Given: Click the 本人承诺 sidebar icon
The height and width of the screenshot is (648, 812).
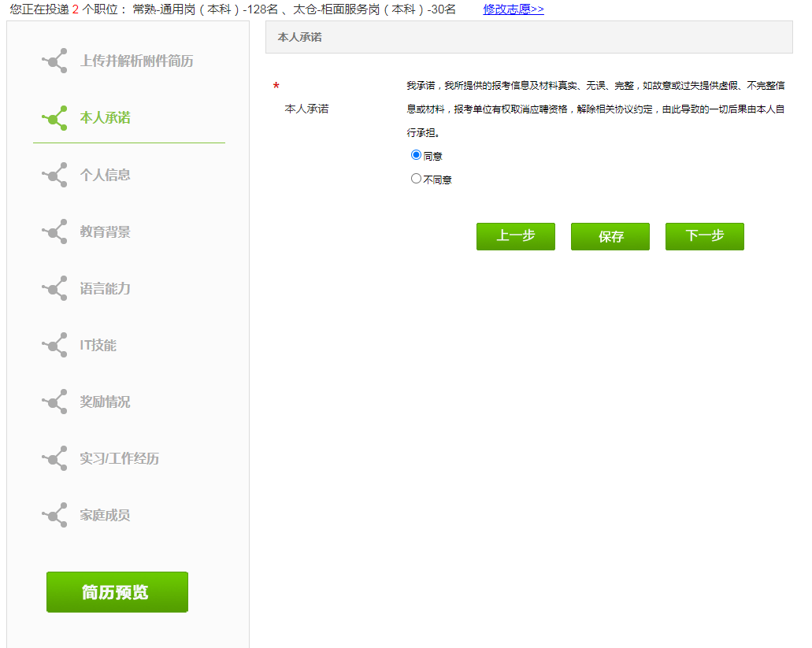Looking at the screenshot, I should tap(54, 117).
